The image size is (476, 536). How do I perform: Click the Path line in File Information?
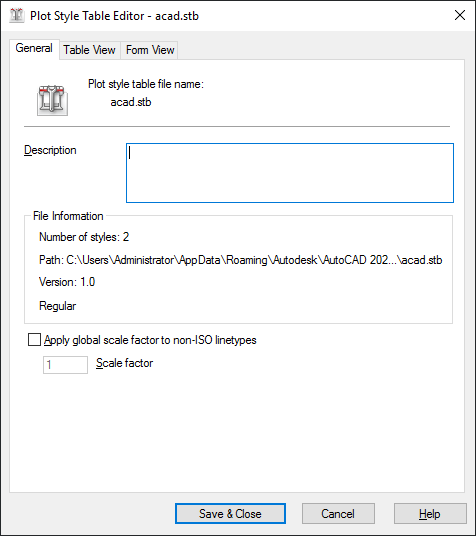(x=240, y=260)
